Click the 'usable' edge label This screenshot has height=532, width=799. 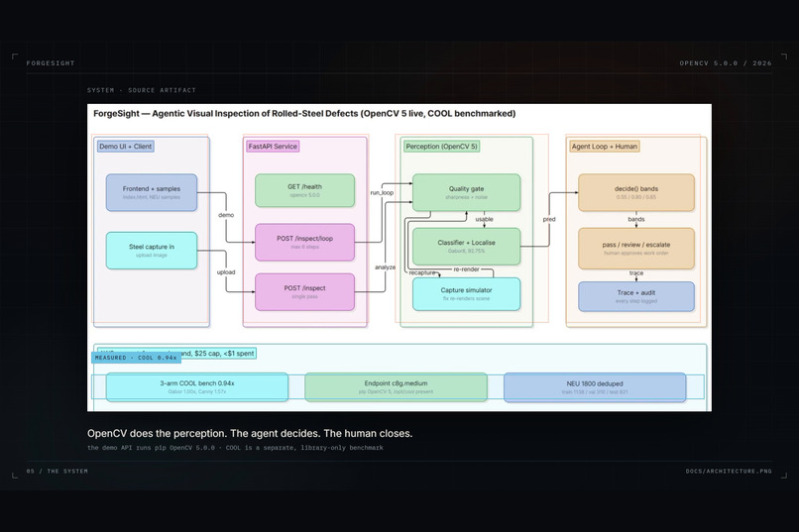click(484, 219)
